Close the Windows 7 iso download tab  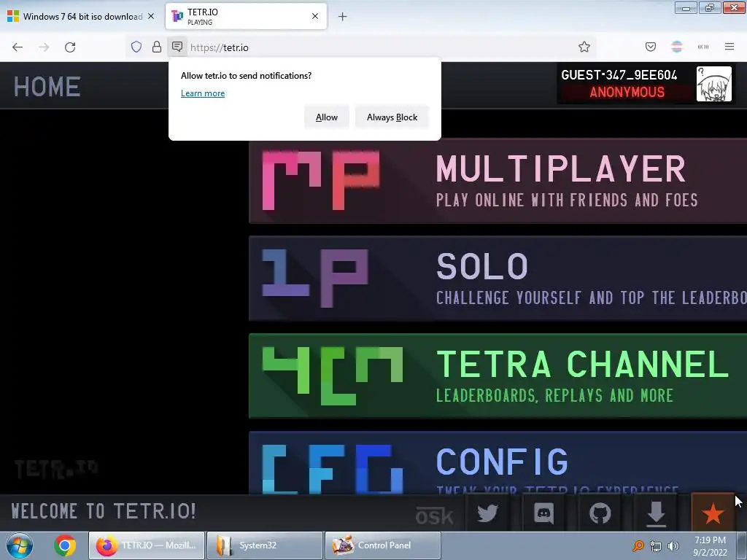151,16
